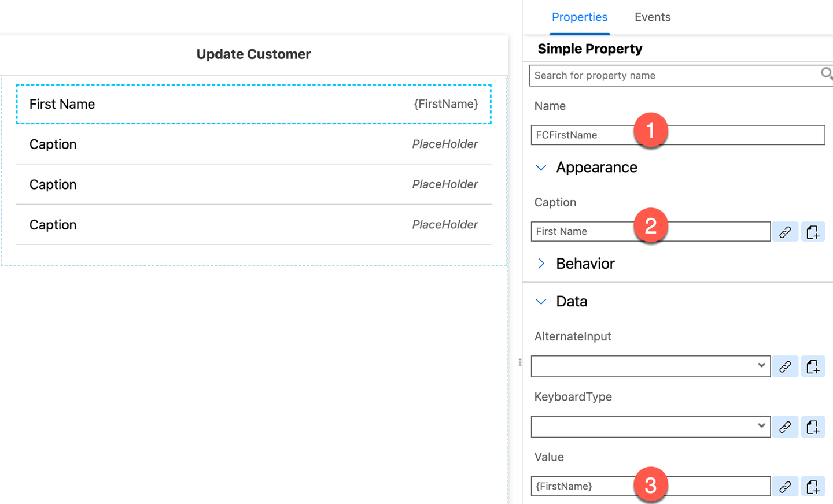Switch to the Events tab

point(653,17)
